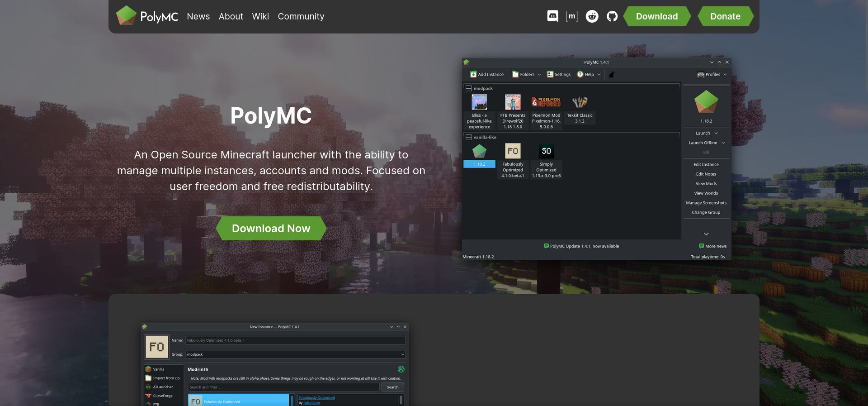This screenshot has height=406, width=868.
Task: Select Fabulously Optimized 4.1.0-beta.1 instance icon
Action: pyautogui.click(x=513, y=151)
